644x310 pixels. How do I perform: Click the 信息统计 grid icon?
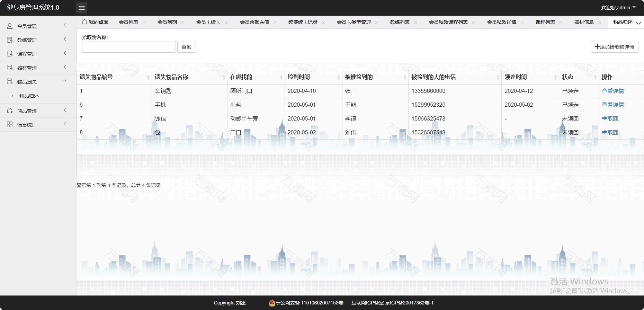[x=10, y=124]
